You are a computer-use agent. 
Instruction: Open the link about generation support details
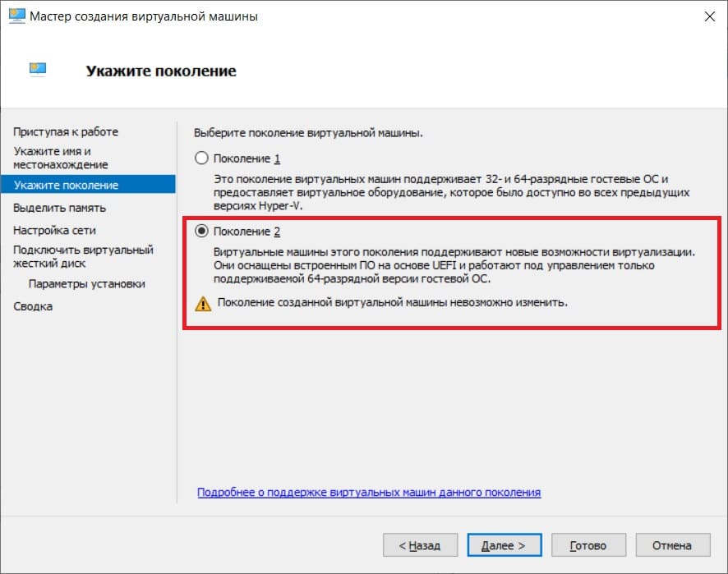click(x=369, y=492)
